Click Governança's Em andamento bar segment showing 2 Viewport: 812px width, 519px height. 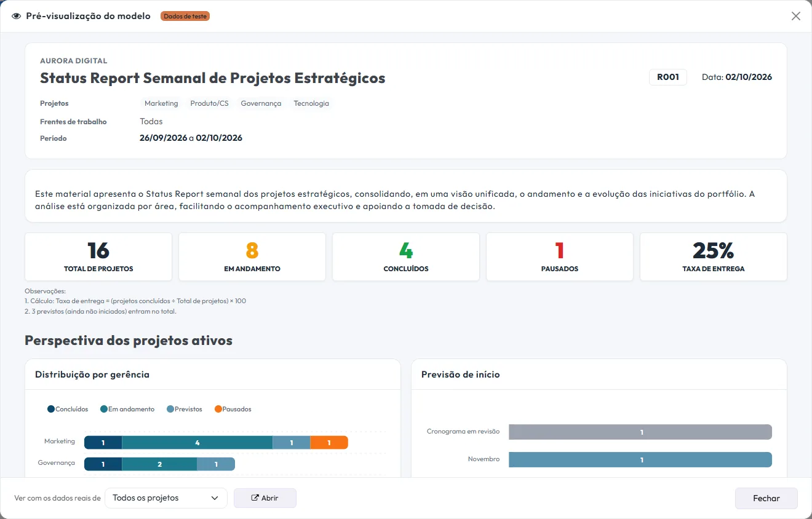tap(160, 464)
